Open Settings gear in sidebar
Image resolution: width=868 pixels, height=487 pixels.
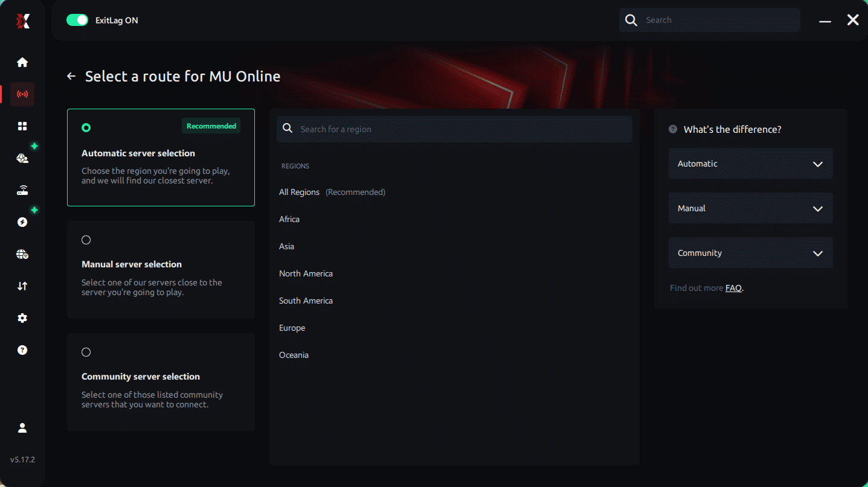click(22, 318)
